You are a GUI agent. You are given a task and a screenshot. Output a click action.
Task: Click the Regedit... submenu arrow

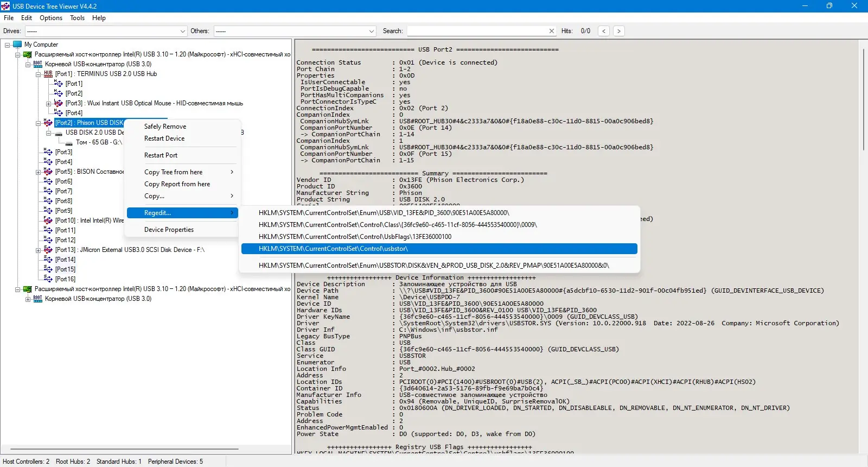232,213
